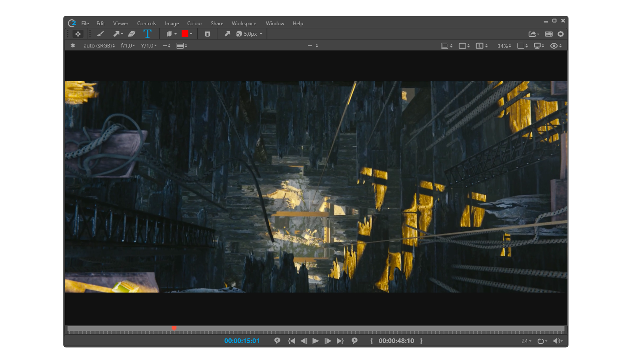The width and height of the screenshot is (629, 364).
Task: Jump to next annotation marker
Action: [x=354, y=341]
